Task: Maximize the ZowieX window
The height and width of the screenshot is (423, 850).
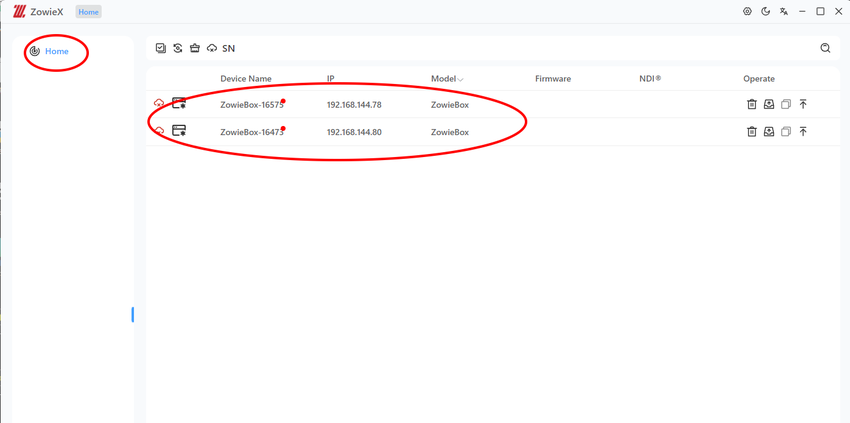Action: pyautogui.click(x=821, y=11)
